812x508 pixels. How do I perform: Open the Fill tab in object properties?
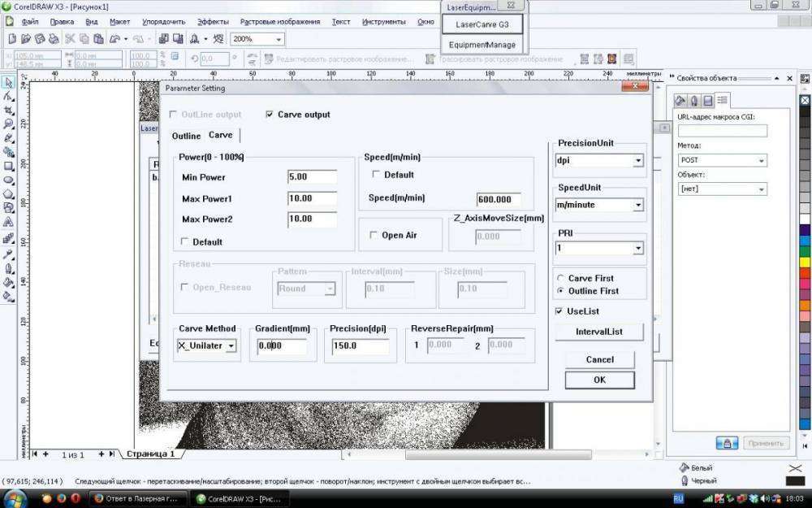pyautogui.click(x=680, y=100)
